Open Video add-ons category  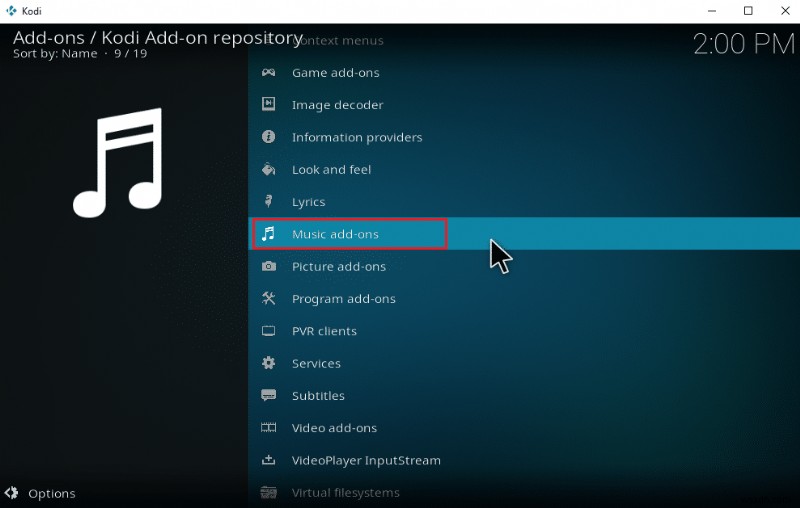[x=524, y=427]
